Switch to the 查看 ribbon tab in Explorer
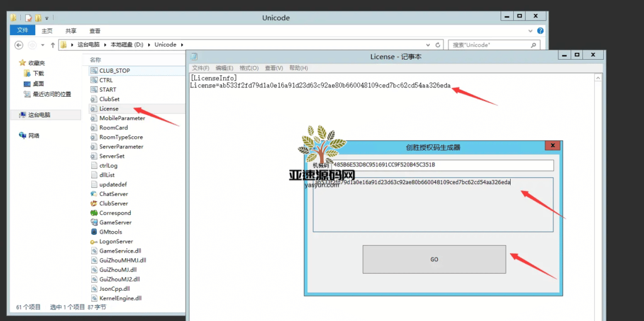Screen dimensions: 644x321 click(95, 30)
